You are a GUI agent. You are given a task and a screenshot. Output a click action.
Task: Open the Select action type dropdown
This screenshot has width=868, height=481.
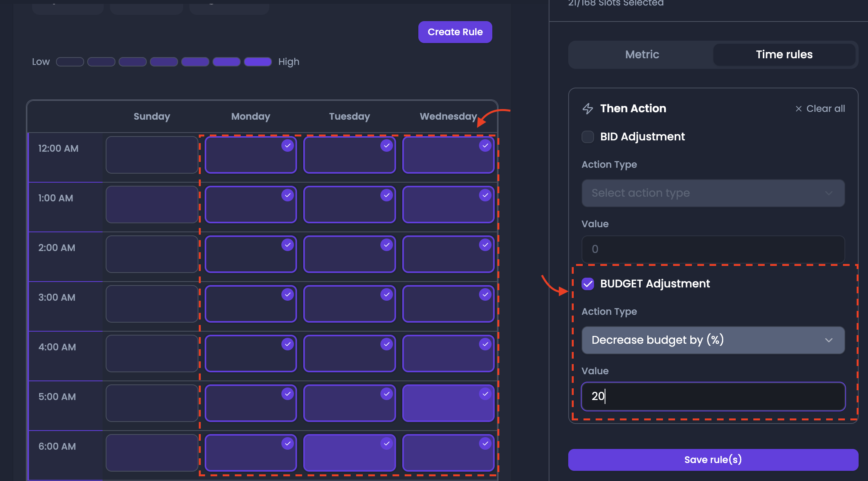713,193
